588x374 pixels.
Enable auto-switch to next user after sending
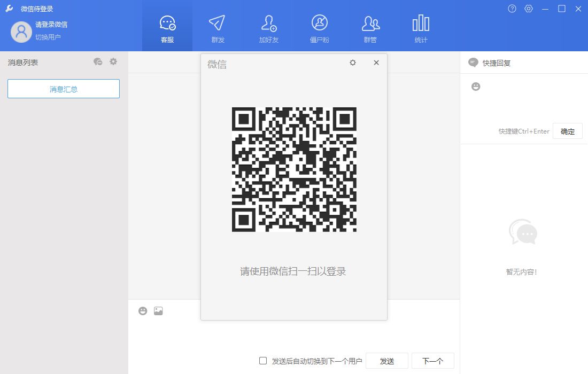(262, 361)
